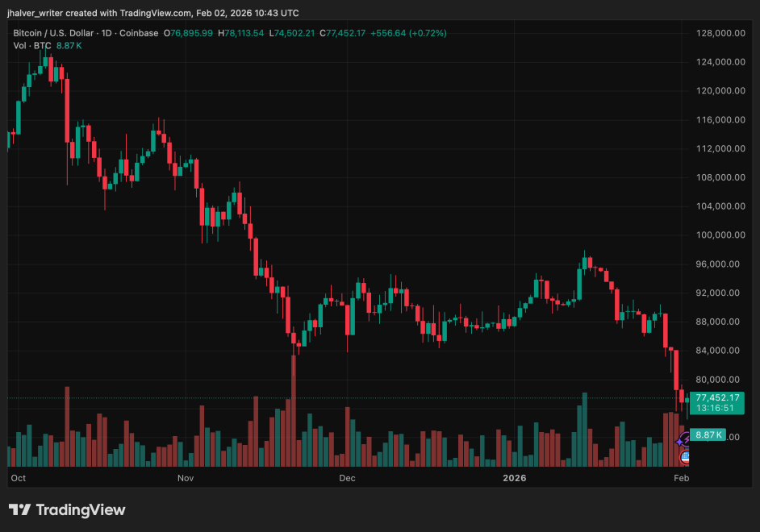Click the Oct label on the time axis
This screenshot has width=760, height=532.
tap(18, 478)
